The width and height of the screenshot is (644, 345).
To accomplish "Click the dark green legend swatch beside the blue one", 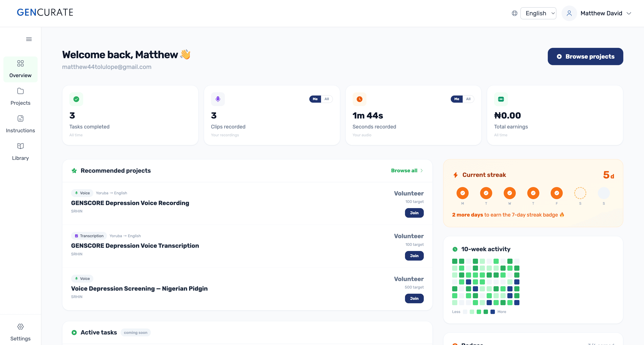I will pos(485,312).
